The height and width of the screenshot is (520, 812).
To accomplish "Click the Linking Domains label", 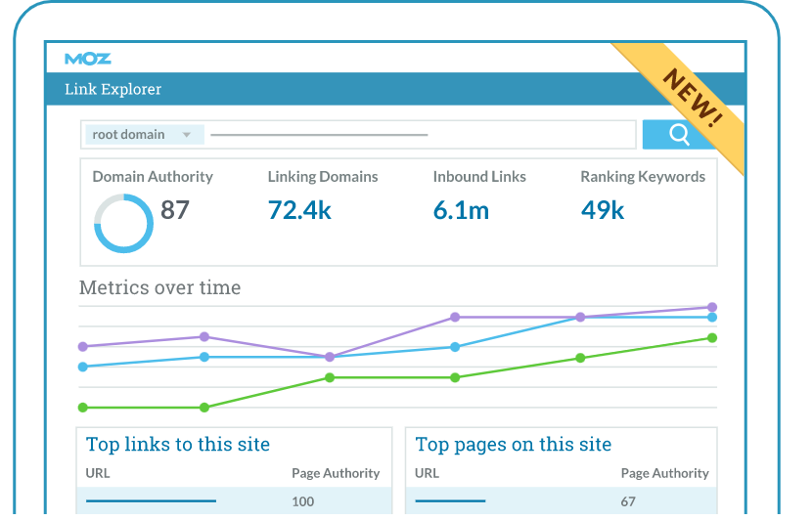I will (x=323, y=177).
